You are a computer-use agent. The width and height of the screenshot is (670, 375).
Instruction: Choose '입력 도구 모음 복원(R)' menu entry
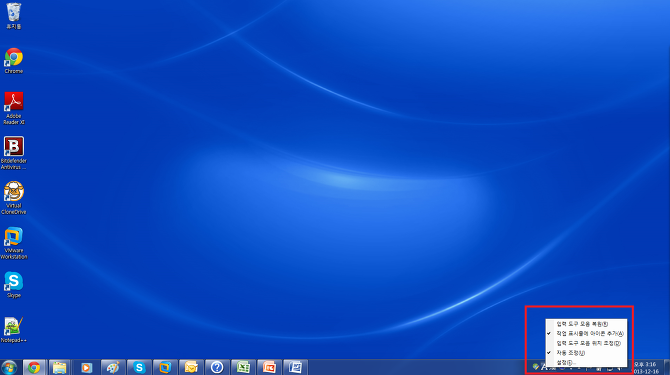586,324
